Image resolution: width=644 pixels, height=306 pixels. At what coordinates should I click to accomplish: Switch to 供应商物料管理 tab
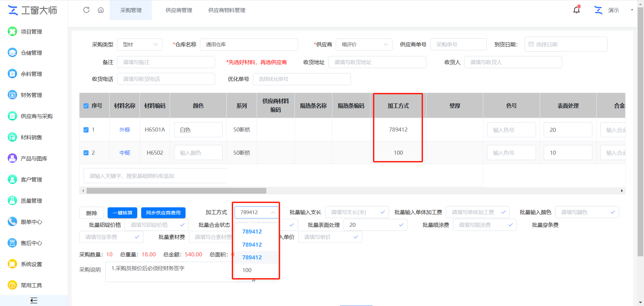pos(227,10)
